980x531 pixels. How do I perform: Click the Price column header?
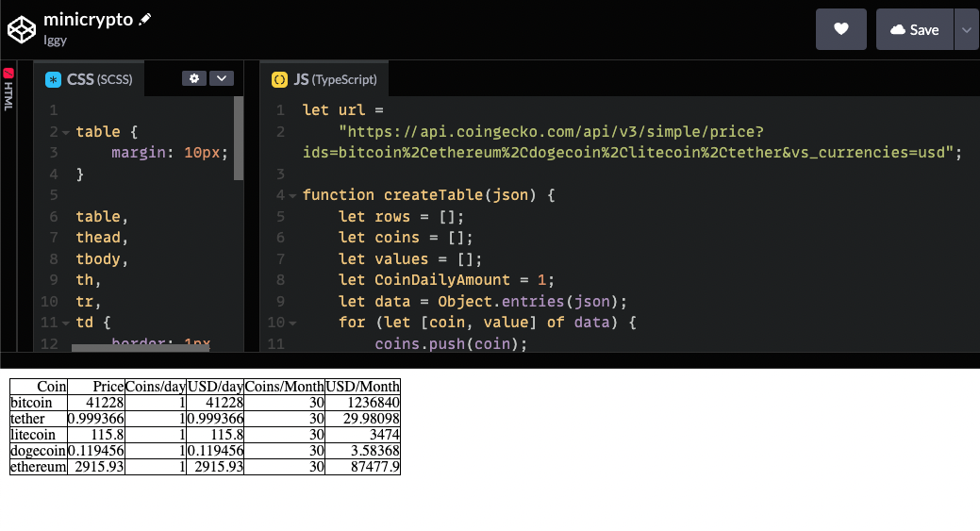coord(96,387)
